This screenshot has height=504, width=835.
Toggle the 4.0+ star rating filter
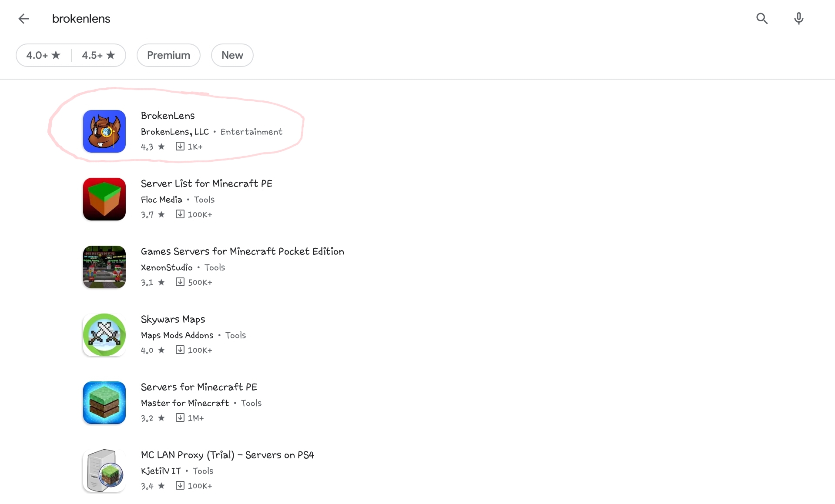(x=44, y=55)
